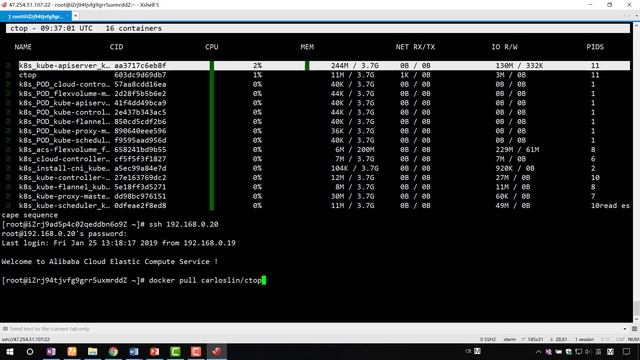The height and width of the screenshot is (360, 640).
Task: Open Cortana search circle in taskbar
Action: [30, 351]
